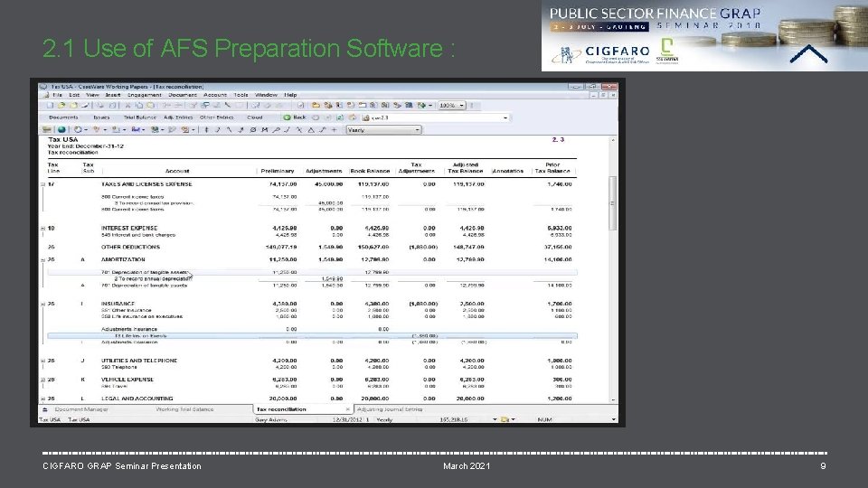Click the vertical scrollbar of the worksheet
The image size is (868, 488).
(x=612, y=202)
